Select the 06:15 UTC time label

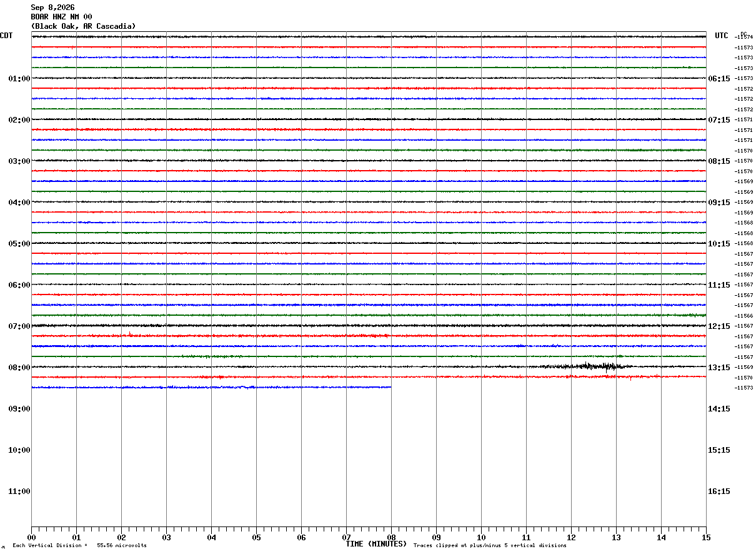(x=719, y=78)
